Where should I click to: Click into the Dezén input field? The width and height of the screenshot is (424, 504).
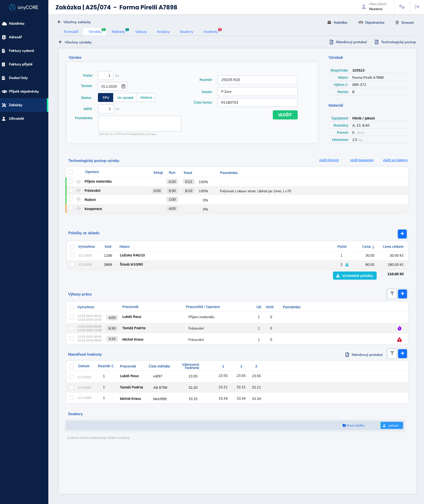tap(257, 92)
